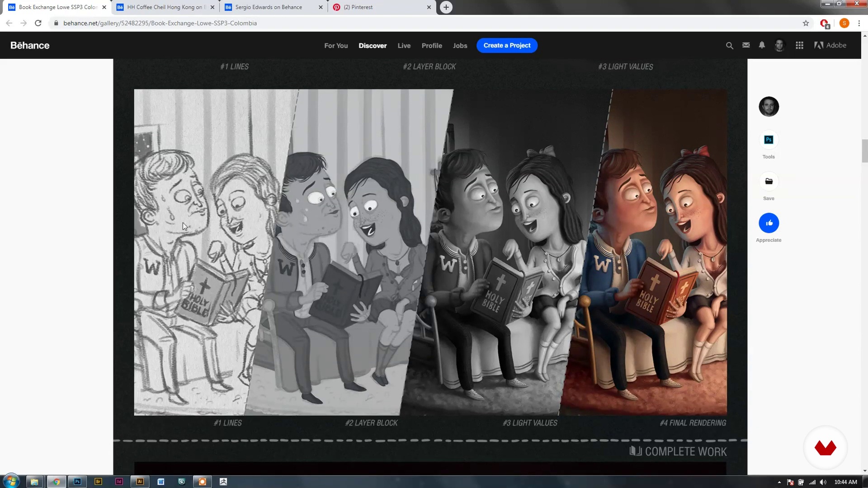Viewport: 868px width, 488px height.
Task: Close the Pinterest tab
Action: [429, 7]
